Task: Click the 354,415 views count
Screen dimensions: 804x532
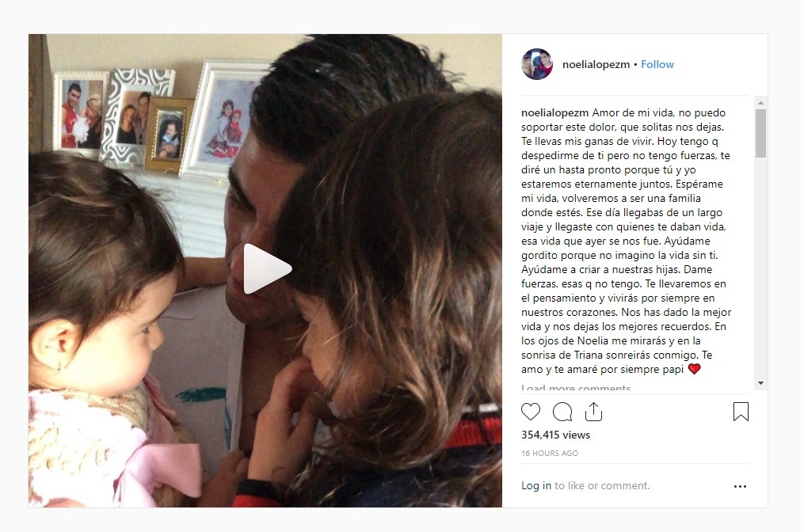Action: (x=556, y=435)
